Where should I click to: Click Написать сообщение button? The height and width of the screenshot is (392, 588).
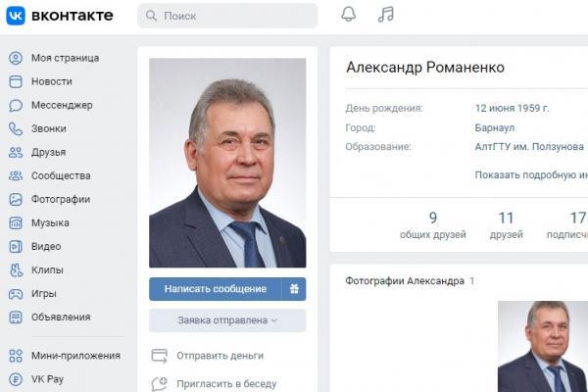(216, 289)
